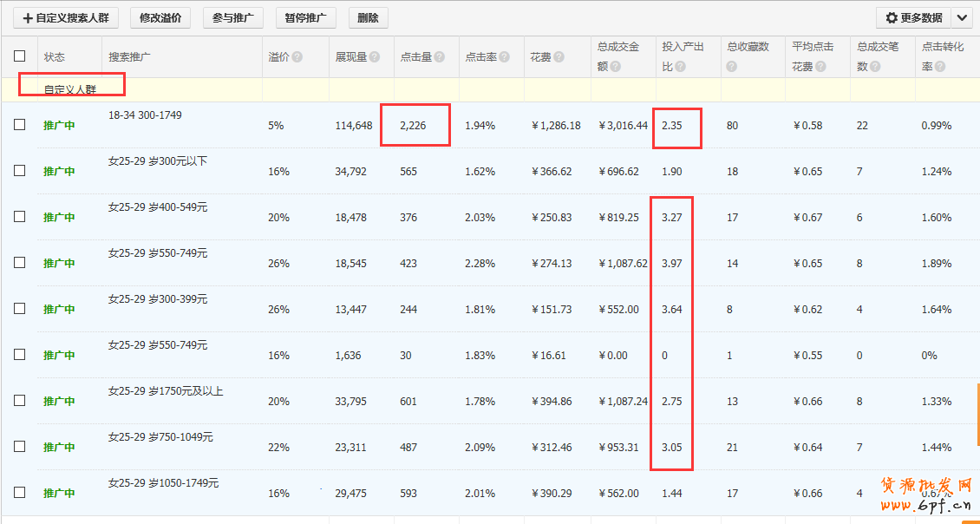Click the help icon next to 花费

[559, 57]
